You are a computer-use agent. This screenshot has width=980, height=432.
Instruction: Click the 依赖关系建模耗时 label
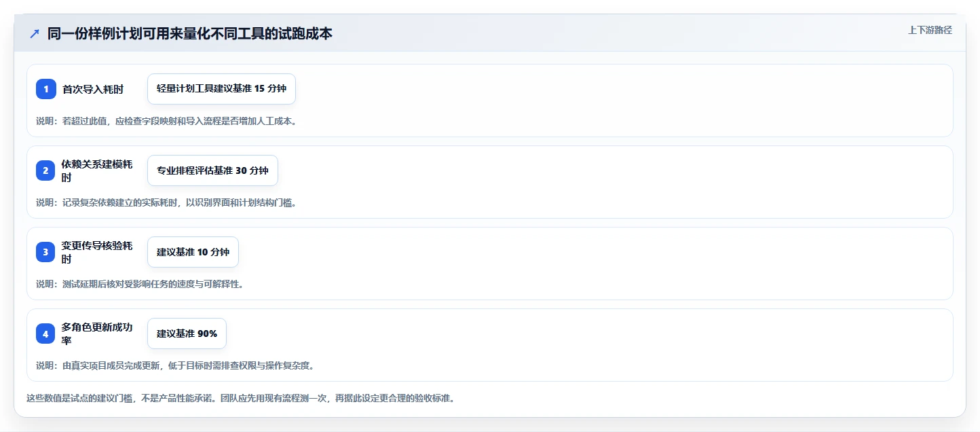(x=97, y=170)
